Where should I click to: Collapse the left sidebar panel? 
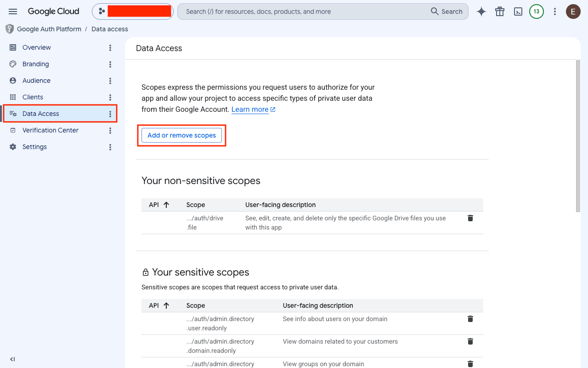(12, 359)
